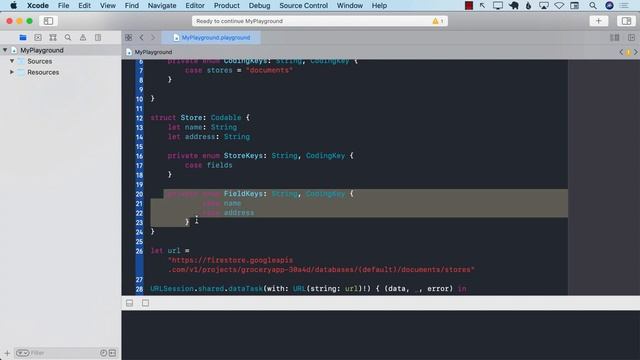Image resolution: width=640 pixels, height=360 pixels.
Task: Open the Symbol navigator
Action: (x=53, y=38)
